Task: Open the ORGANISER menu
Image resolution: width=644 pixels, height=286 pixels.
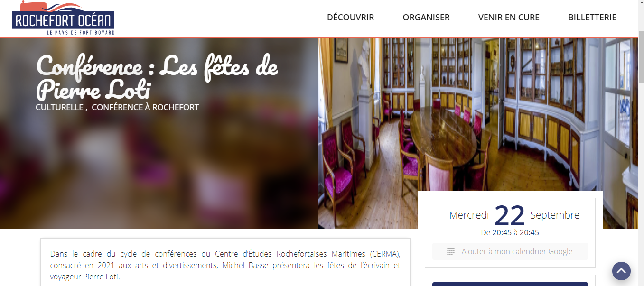Action: point(426,18)
